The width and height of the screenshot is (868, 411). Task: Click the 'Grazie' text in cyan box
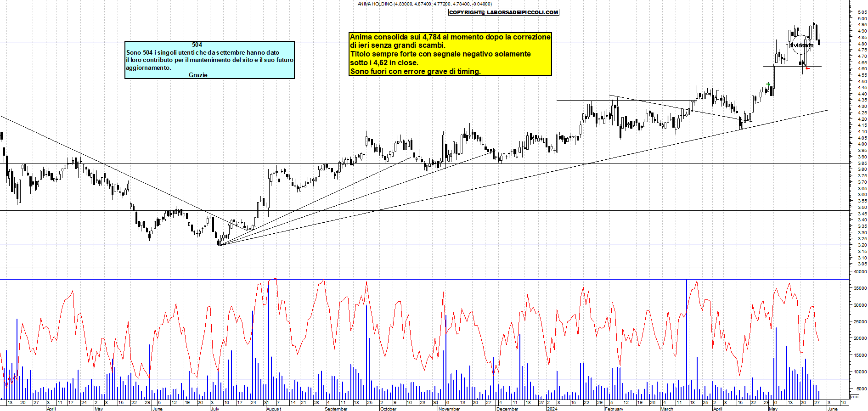pos(198,75)
